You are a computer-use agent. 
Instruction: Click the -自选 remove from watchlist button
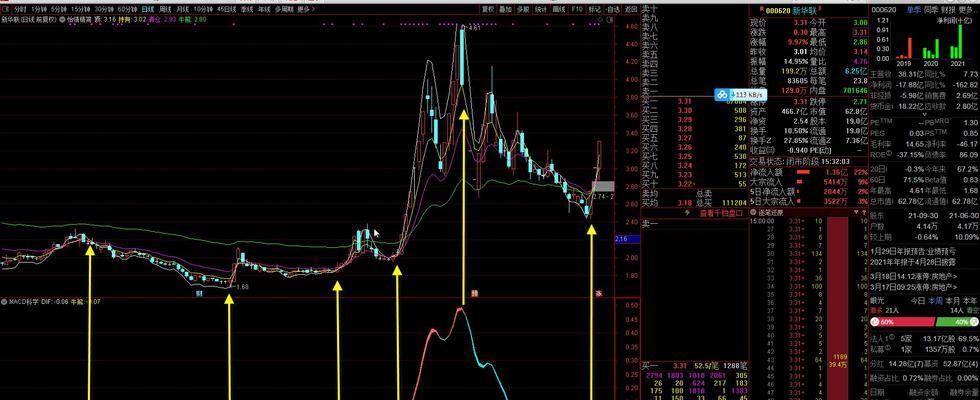(612, 9)
